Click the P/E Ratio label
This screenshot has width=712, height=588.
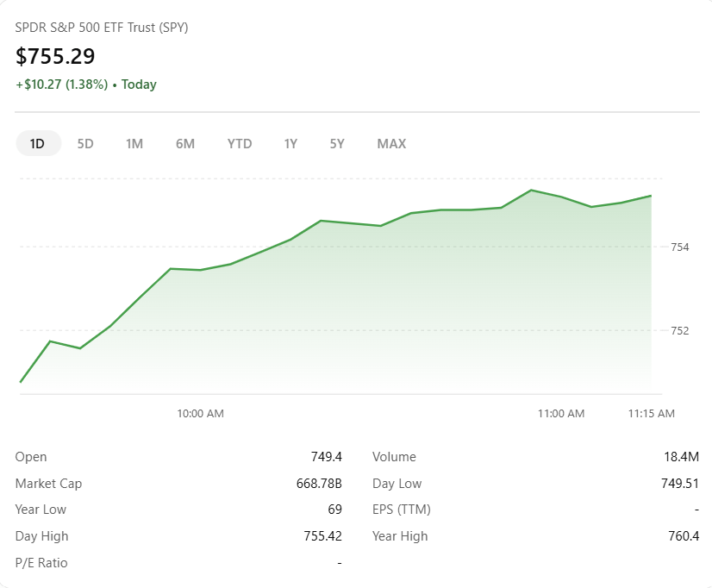[41, 563]
